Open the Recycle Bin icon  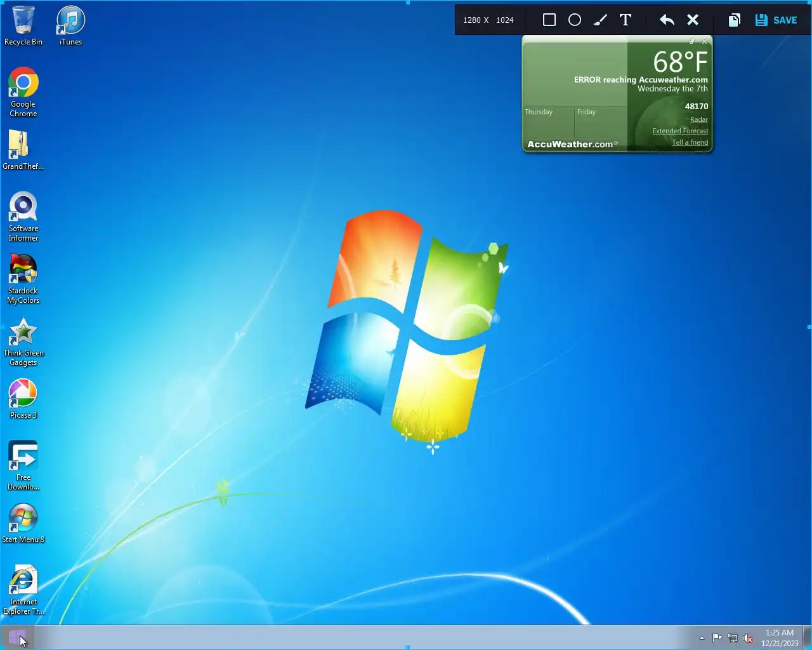tap(23, 25)
